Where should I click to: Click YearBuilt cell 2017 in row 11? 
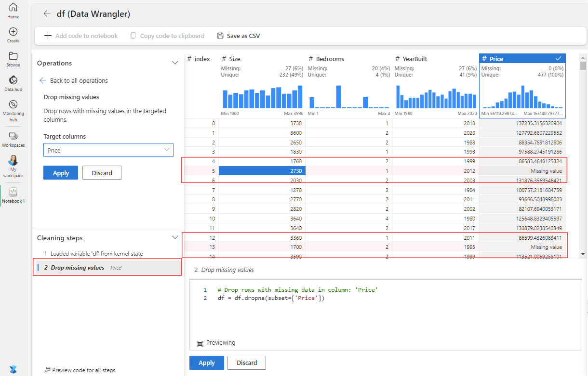point(435,228)
